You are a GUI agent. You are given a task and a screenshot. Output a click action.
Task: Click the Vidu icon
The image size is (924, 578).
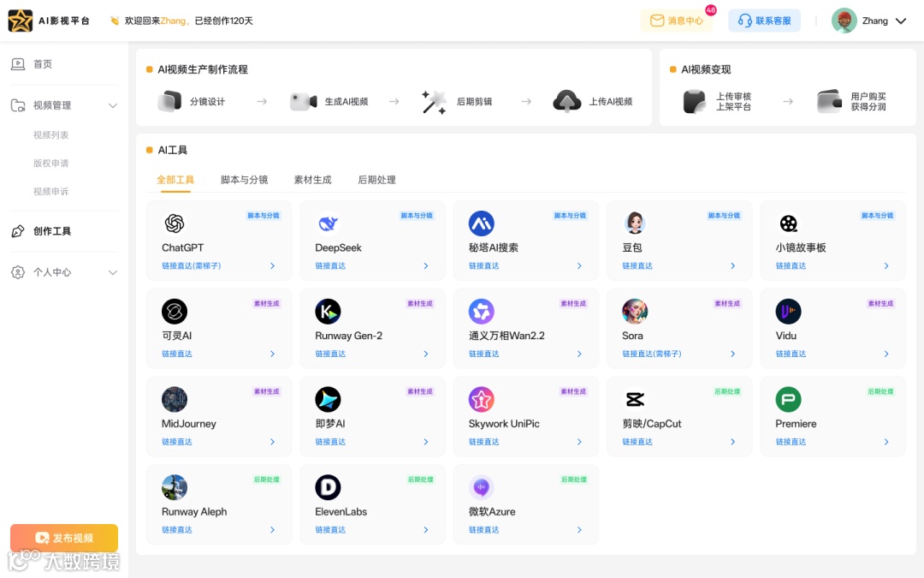[x=789, y=312]
